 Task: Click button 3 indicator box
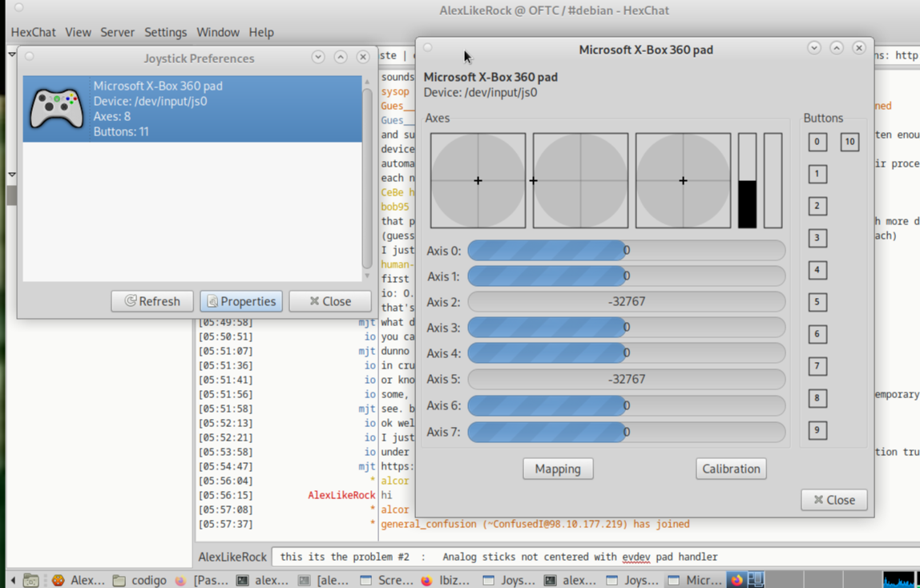tap(817, 238)
